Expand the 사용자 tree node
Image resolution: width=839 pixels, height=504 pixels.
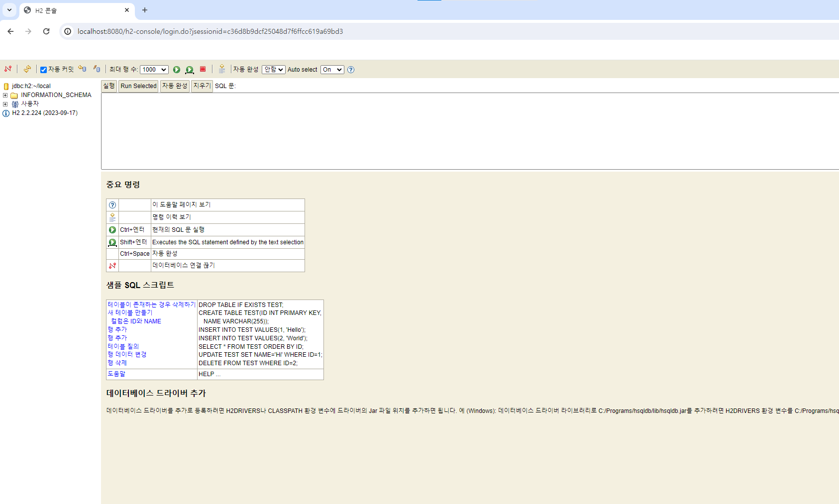click(x=5, y=104)
